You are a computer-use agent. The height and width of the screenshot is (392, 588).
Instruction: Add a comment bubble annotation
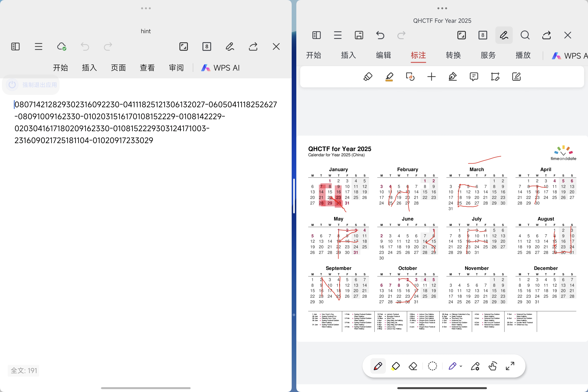(x=474, y=77)
